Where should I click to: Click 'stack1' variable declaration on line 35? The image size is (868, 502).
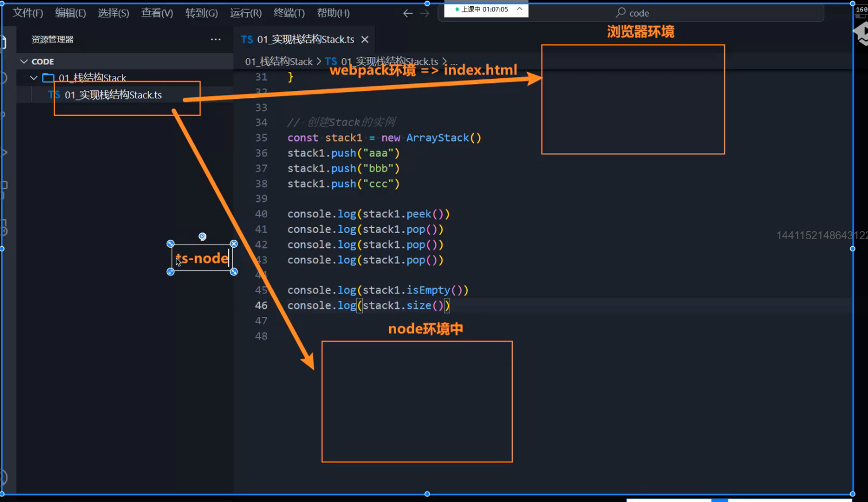(344, 137)
